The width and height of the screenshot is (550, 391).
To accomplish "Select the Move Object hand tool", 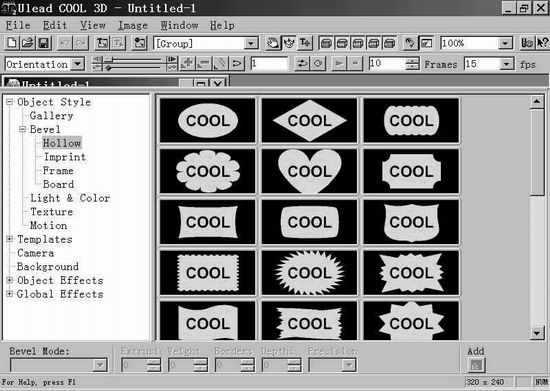I will point(272,43).
